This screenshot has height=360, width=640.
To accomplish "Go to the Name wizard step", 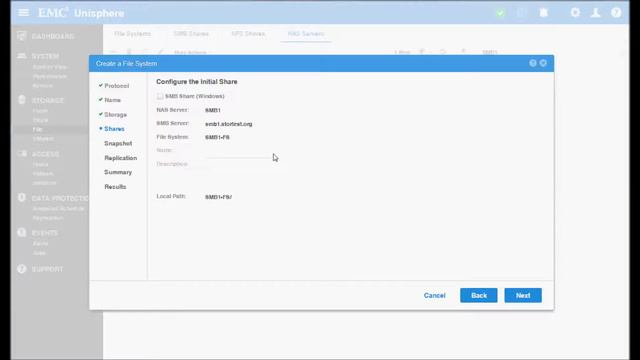I will pos(112,100).
